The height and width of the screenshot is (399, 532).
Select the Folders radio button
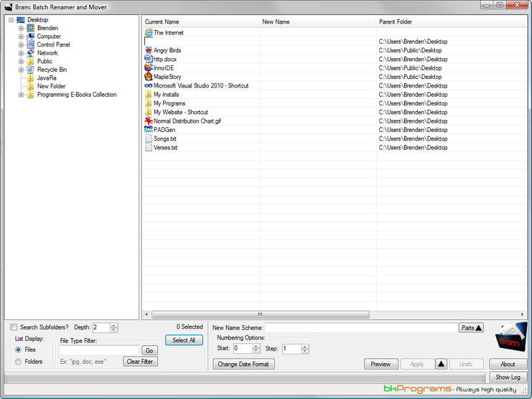tap(18, 362)
